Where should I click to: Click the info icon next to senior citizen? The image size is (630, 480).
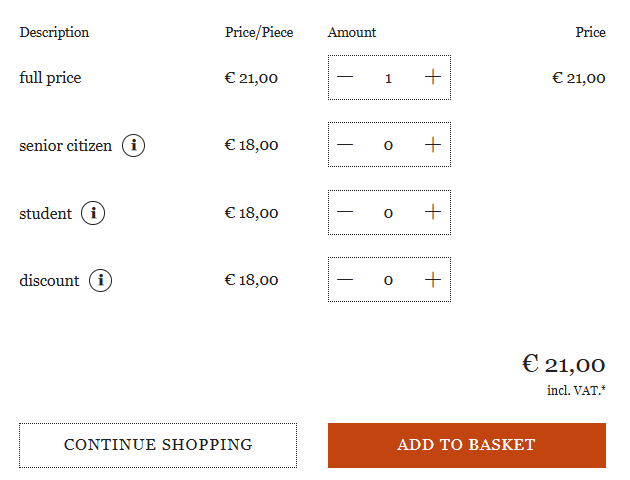[134, 146]
